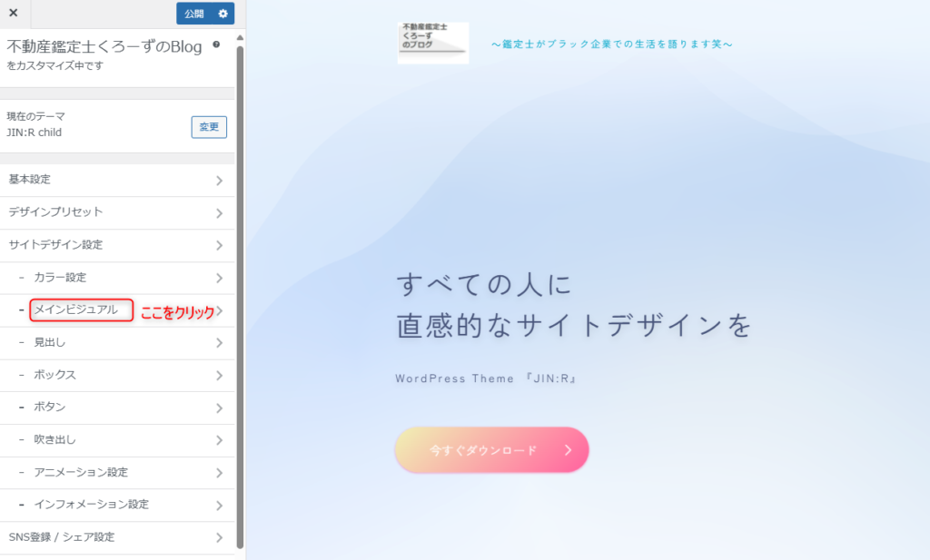
Task: Click chevron arrow on 吹き出し row
Action: pyautogui.click(x=220, y=440)
